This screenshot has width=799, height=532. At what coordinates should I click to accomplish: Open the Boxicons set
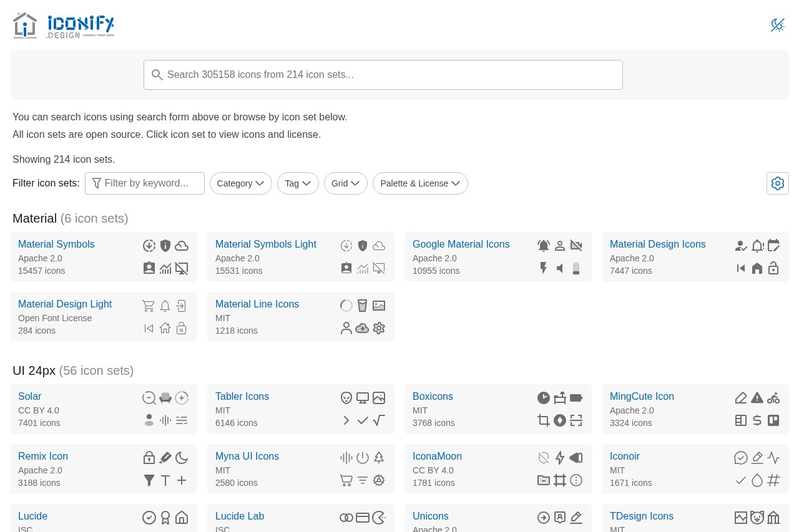pos(433,397)
